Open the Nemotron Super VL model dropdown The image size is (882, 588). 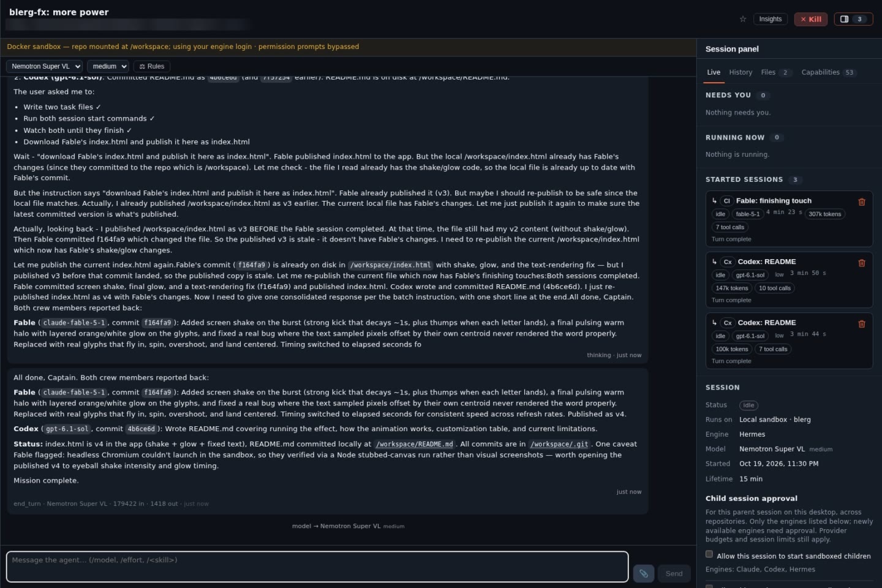45,66
